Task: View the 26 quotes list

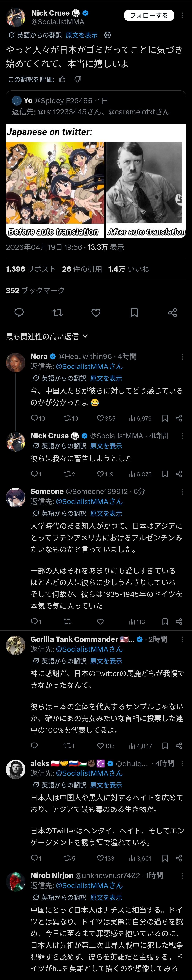Action: [82, 269]
